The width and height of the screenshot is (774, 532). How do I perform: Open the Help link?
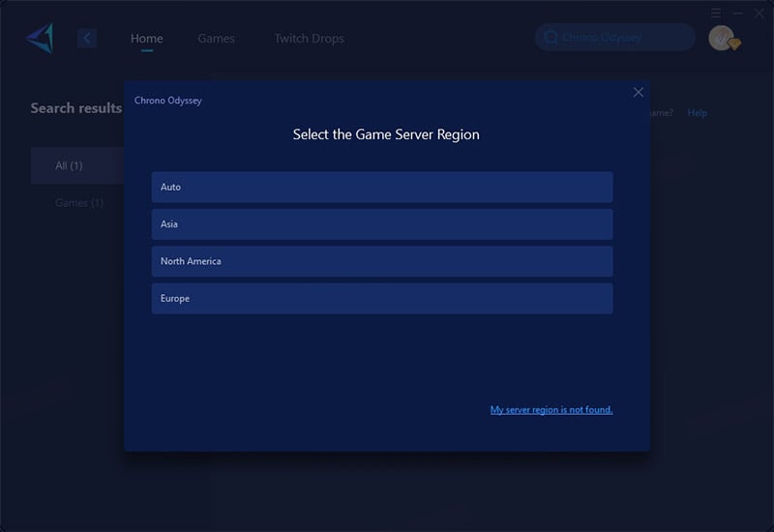pos(697,113)
